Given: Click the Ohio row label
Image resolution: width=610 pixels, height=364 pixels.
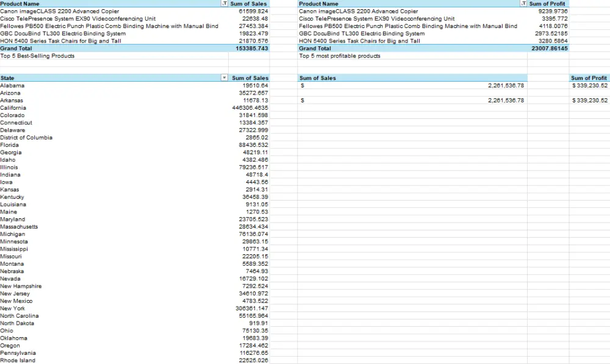Looking at the screenshot, I should point(7,330).
